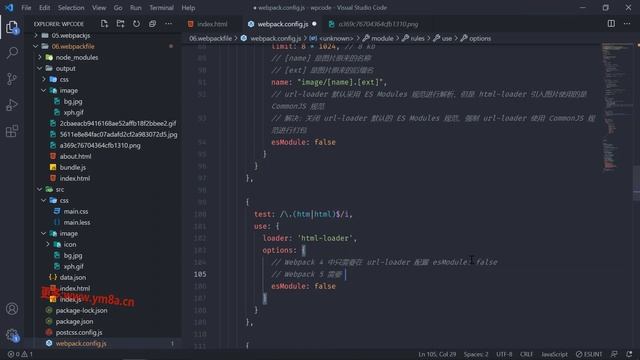Select webpack.config.js in Explorer tree
Viewport: 640px width, 360px height.
coord(81,344)
